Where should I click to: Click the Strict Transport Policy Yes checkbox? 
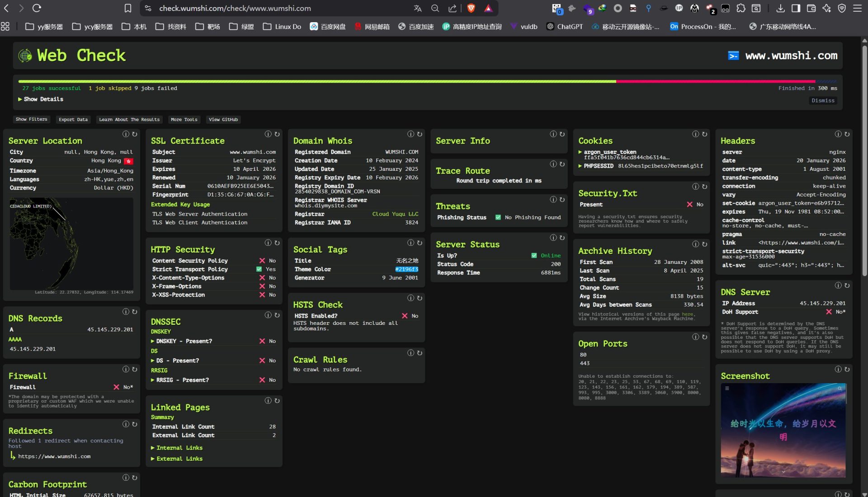[x=259, y=269]
